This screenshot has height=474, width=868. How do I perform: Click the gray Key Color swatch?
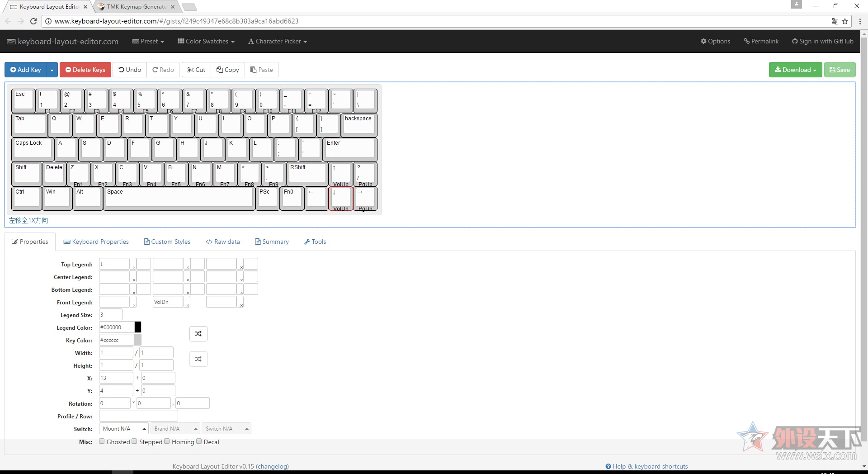138,340
